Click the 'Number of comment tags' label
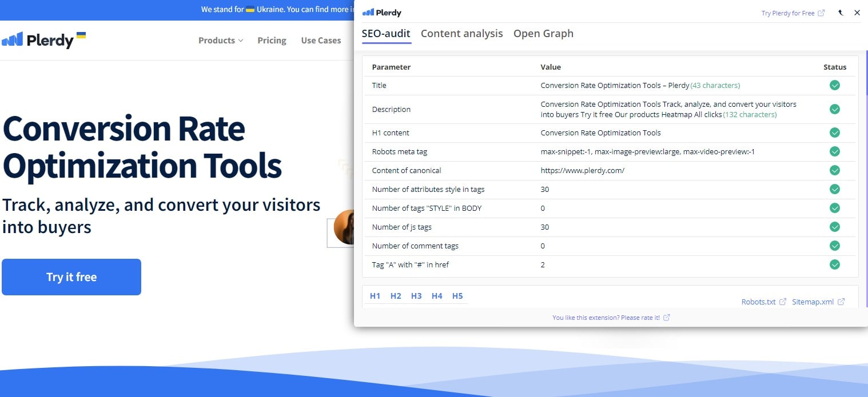868x397 pixels. 415,246
